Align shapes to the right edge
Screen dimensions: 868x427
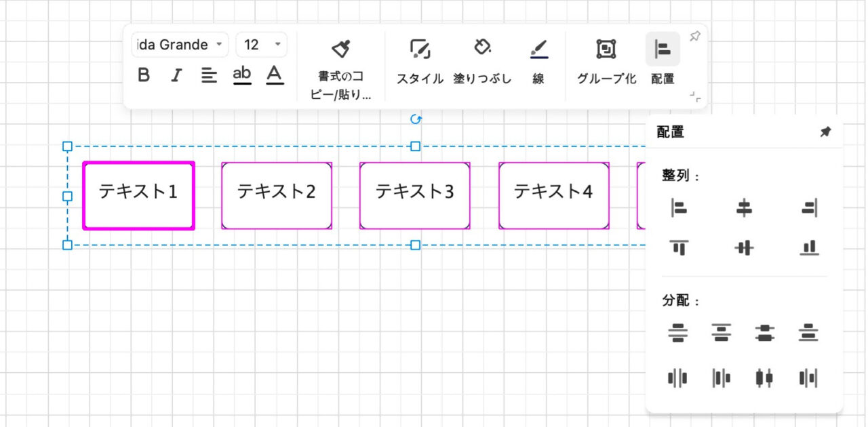(x=808, y=208)
